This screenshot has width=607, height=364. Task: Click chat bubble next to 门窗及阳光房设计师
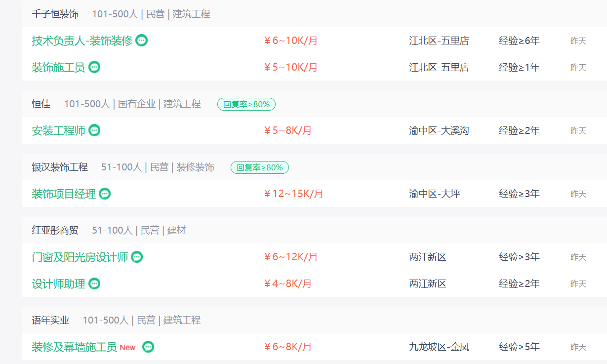pyautogui.click(x=137, y=257)
